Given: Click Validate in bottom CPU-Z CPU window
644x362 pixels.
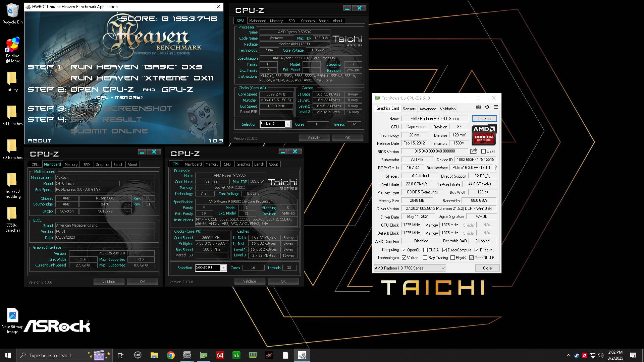Looking at the screenshot, I should 250,281.
